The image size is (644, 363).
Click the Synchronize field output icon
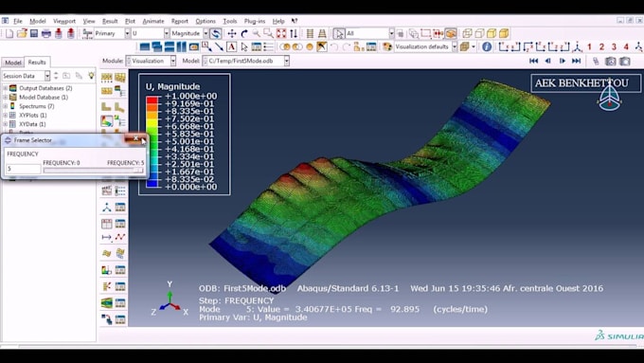click(x=216, y=33)
